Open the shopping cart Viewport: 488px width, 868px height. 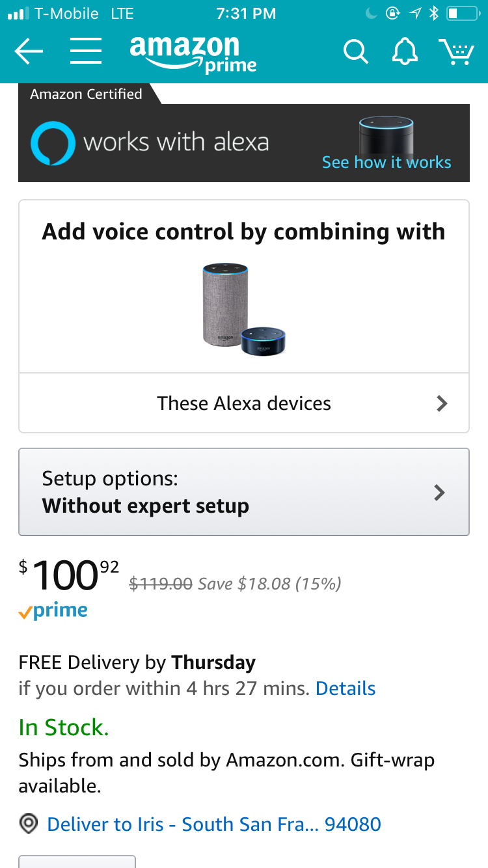pyautogui.click(x=456, y=51)
